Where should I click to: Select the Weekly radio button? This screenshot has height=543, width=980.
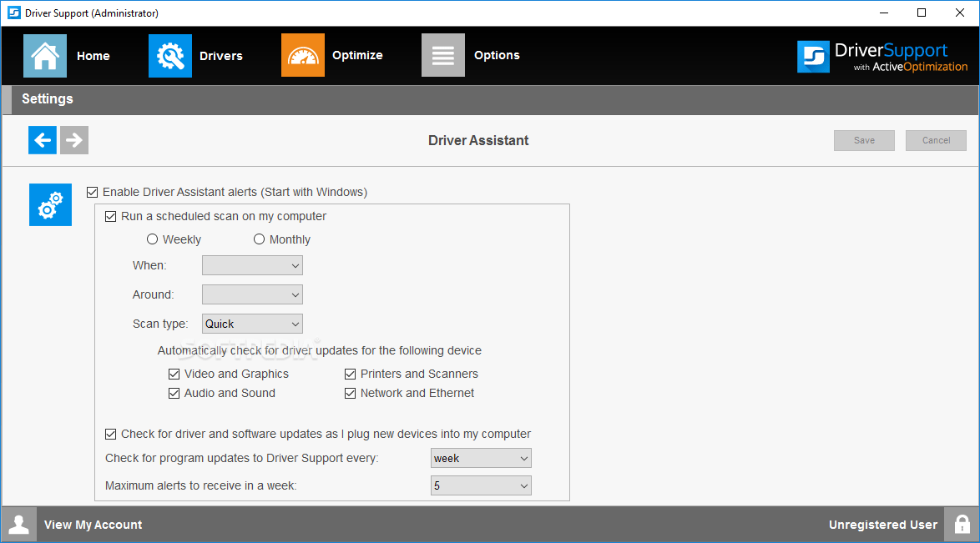[152, 239]
